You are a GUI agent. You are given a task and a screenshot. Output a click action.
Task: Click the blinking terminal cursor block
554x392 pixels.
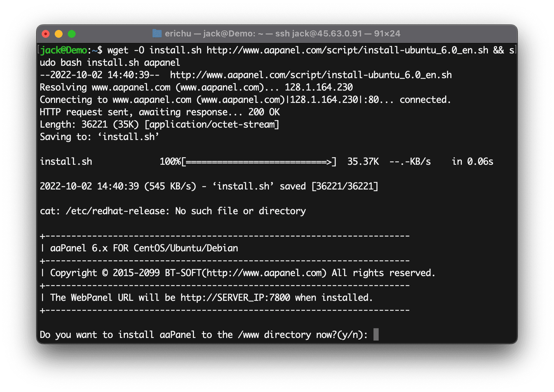pyautogui.click(x=377, y=335)
